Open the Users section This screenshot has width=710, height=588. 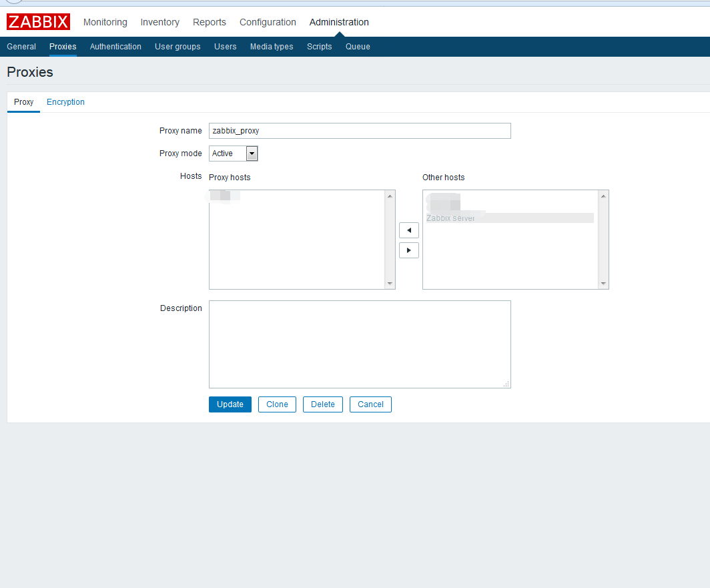click(225, 47)
